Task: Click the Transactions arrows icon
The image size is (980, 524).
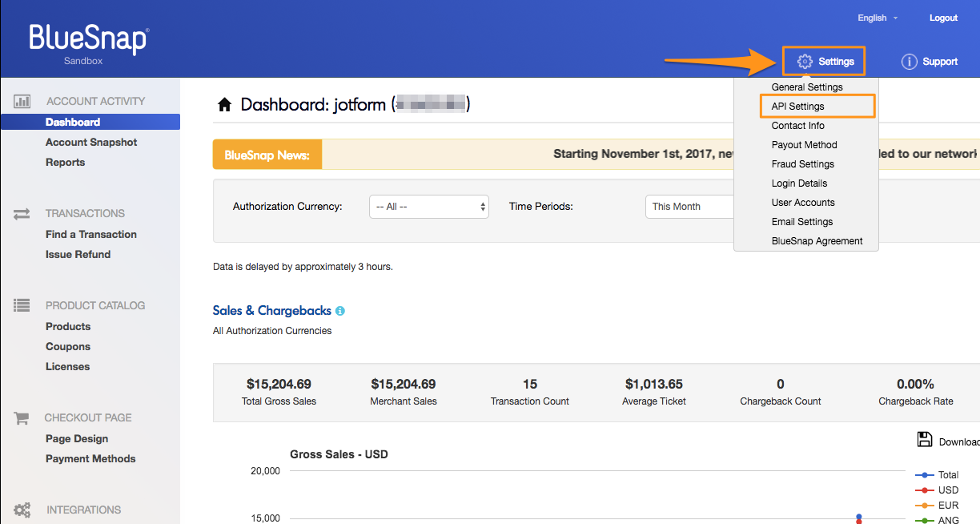Action: click(x=22, y=214)
